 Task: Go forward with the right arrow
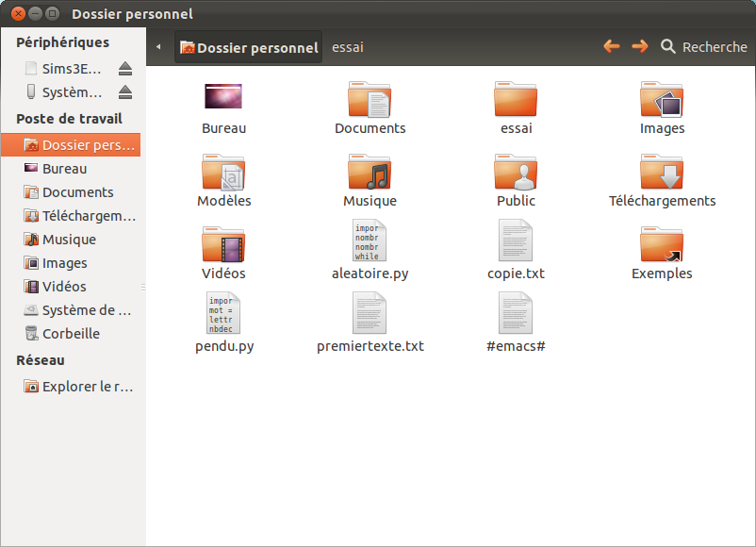pyautogui.click(x=640, y=47)
